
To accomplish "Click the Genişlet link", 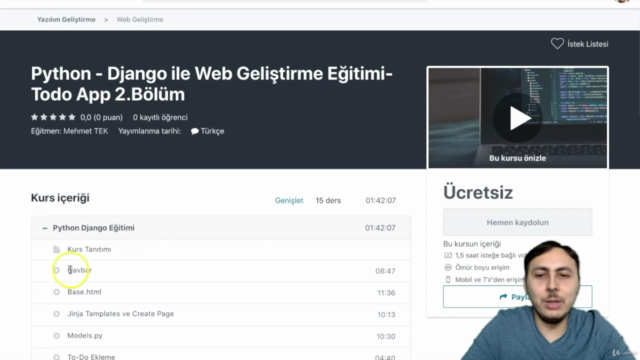I will click(289, 200).
